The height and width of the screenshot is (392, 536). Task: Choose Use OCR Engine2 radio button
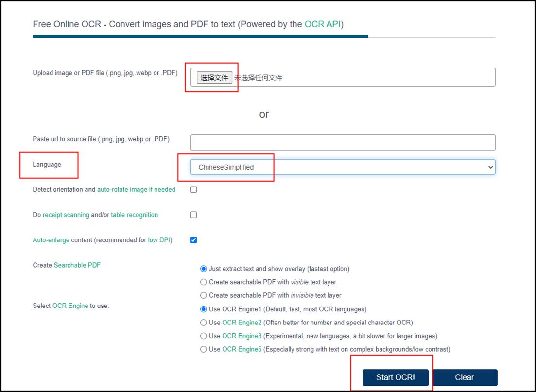point(204,323)
